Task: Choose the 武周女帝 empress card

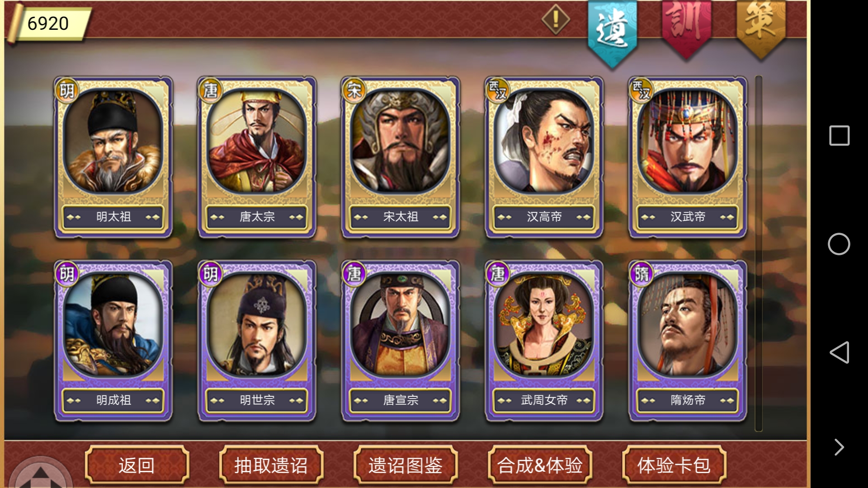Action: click(544, 341)
